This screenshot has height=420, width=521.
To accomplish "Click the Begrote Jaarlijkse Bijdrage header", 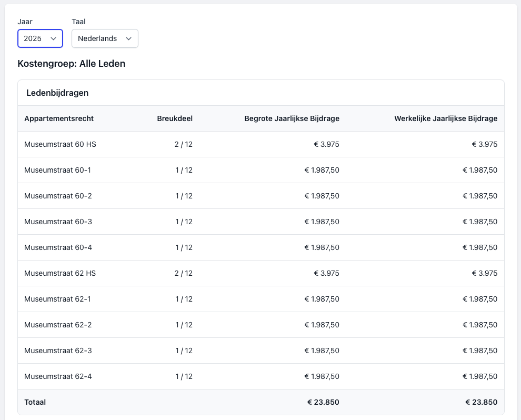I will point(292,118).
